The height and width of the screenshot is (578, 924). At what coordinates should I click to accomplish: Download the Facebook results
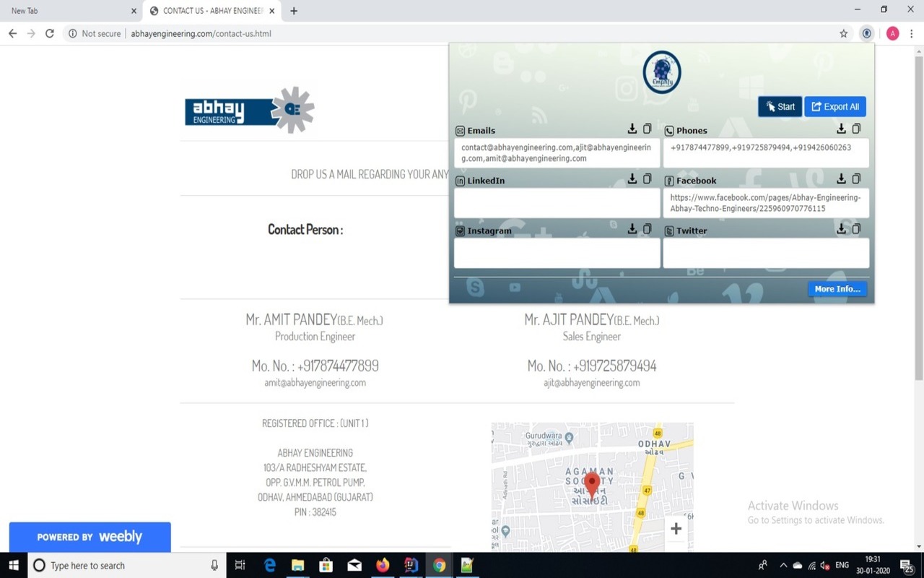pyautogui.click(x=841, y=178)
